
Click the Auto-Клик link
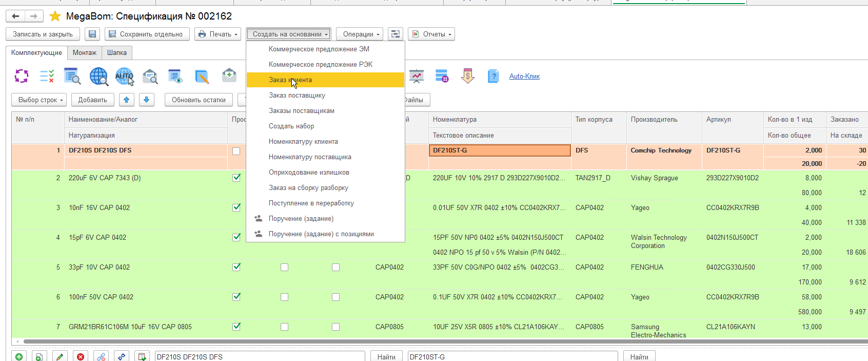[524, 77]
